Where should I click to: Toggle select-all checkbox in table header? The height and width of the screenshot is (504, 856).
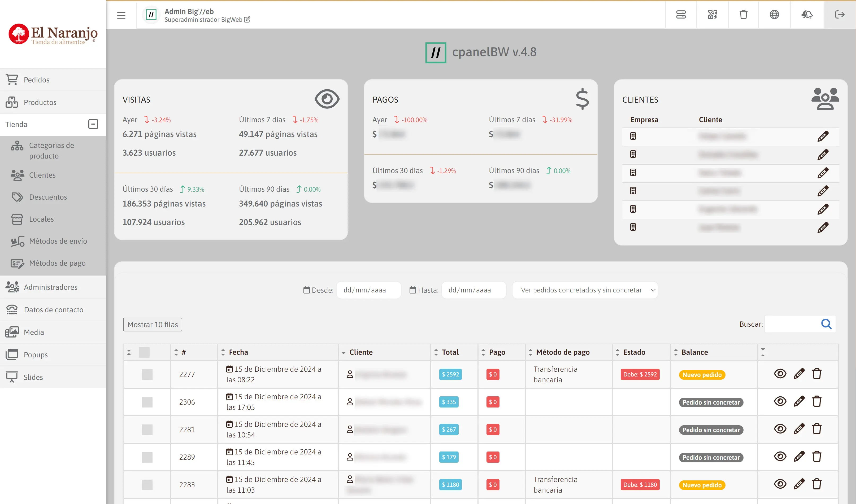click(144, 352)
